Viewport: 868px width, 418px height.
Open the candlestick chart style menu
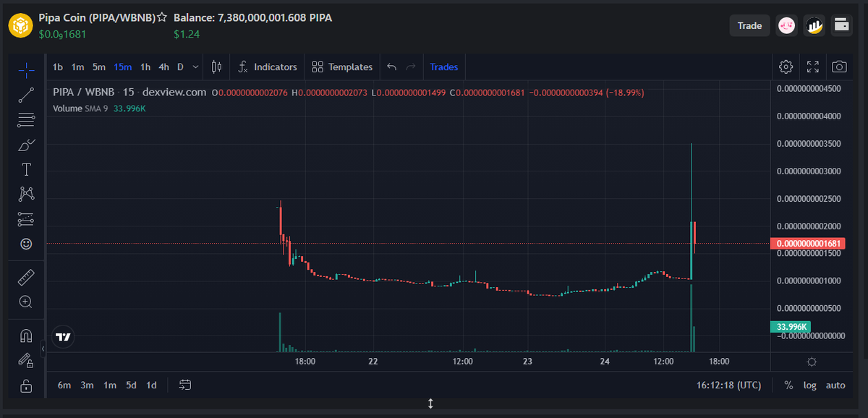[x=216, y=67]
